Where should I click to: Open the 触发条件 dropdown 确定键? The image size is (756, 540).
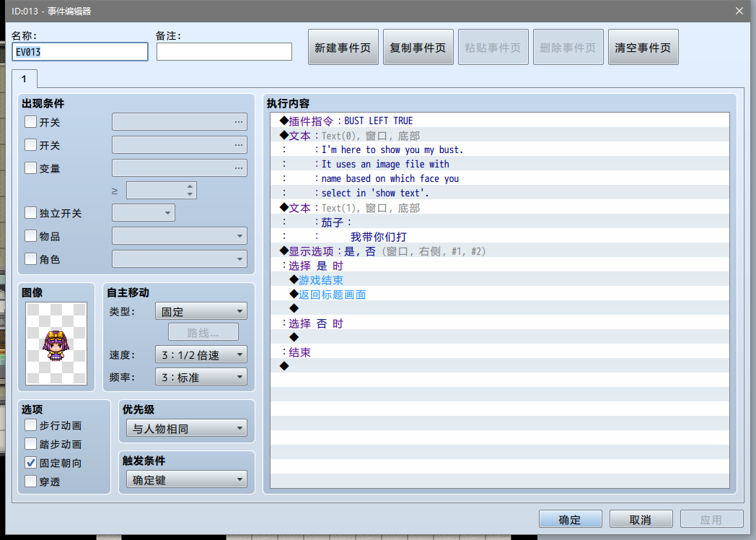click(187, 479)
